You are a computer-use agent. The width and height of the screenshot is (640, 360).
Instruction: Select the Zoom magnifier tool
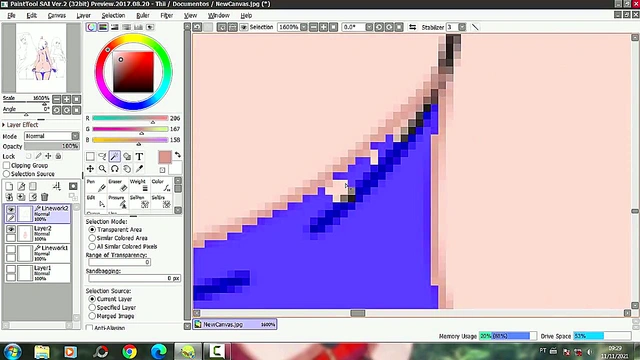pyautogui.click(x=102, y=169)
